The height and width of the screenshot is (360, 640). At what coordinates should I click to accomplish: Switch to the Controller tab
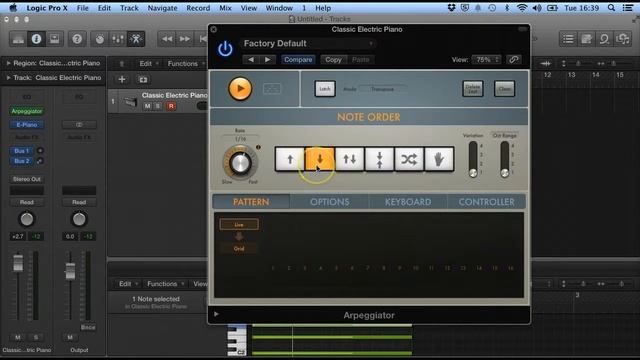pyautogui.click(x=486, y=202)
